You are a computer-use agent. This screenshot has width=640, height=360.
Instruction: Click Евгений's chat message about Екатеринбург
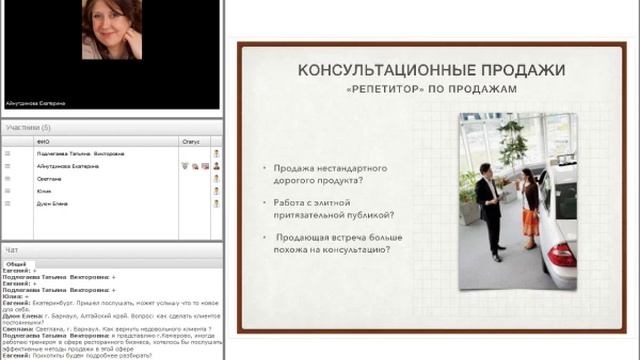pos(111,306)
